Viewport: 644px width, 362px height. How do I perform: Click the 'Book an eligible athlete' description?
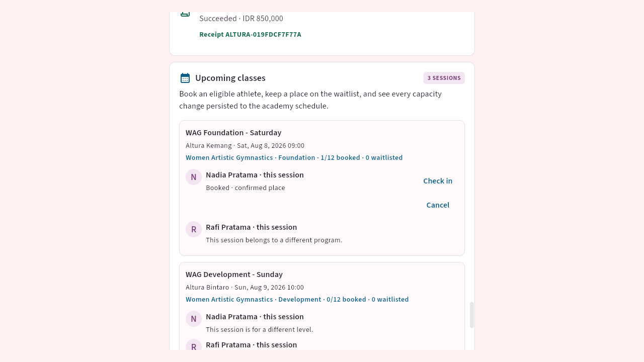[x=310, y=100]
